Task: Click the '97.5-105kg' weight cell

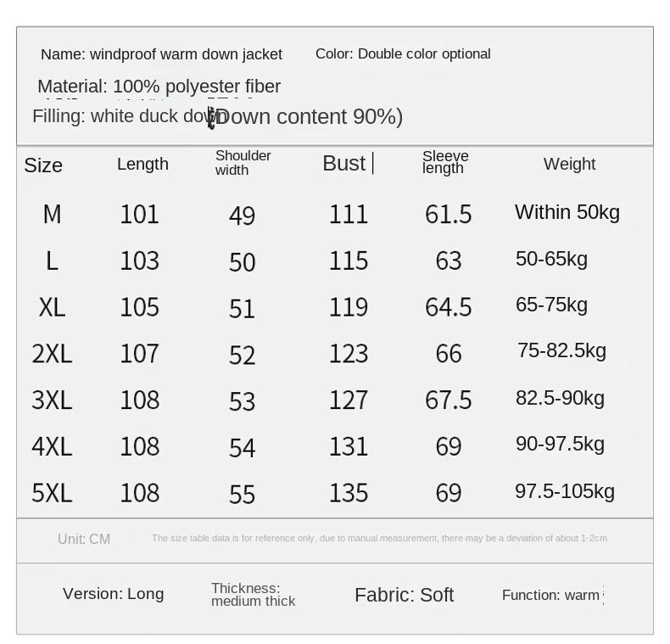Action: pyautogui.click(x=564, y=491)
